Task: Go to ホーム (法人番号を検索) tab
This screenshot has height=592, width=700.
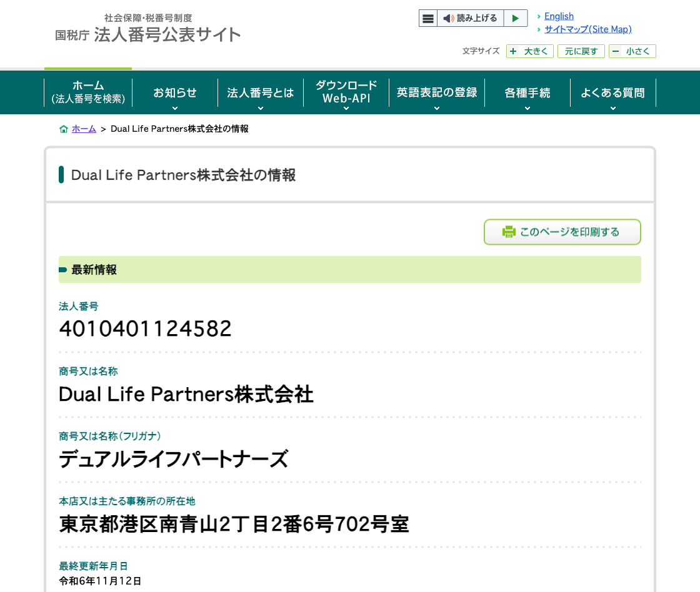Action: 88,92
